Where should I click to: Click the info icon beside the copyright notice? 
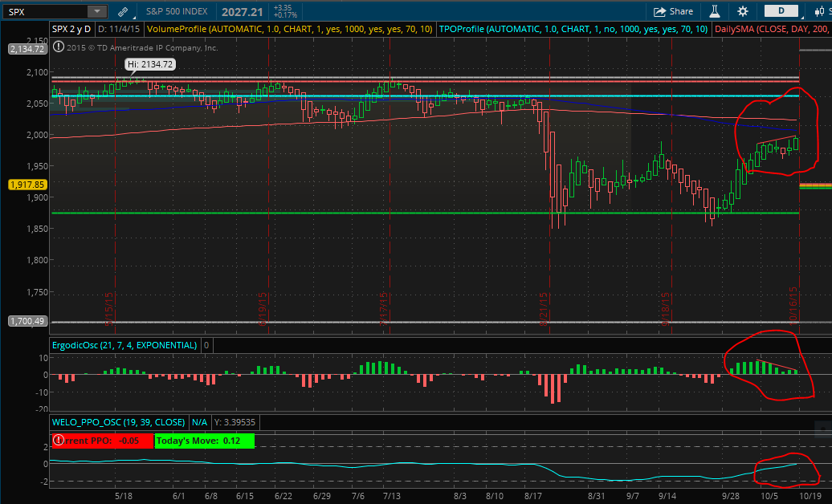[59, 47]
